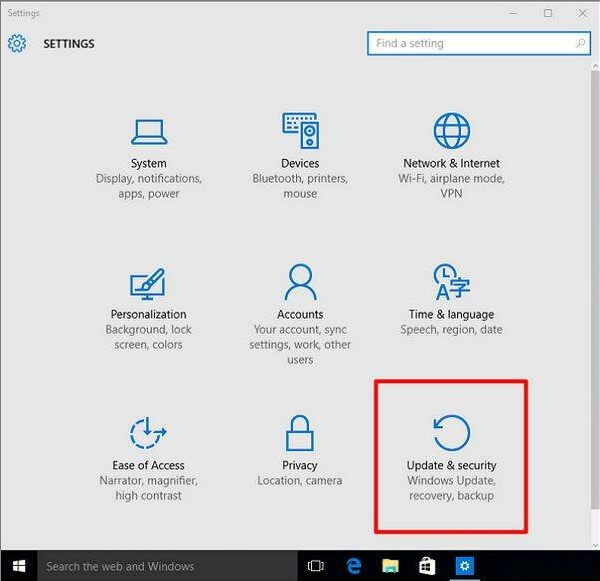Launch Microsoft Edge from the taskbar
This screenshot has height=581, width=600.
354,566
